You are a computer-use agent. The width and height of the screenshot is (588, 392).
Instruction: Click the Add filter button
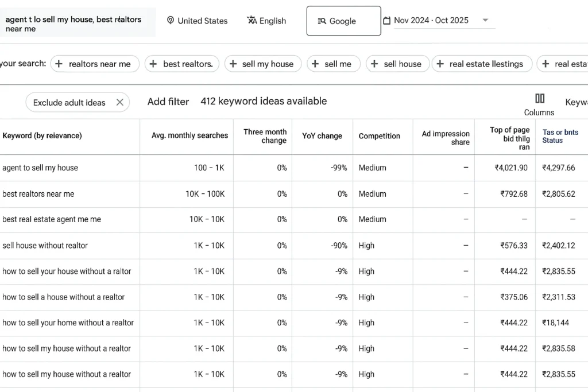coord(168,102)
